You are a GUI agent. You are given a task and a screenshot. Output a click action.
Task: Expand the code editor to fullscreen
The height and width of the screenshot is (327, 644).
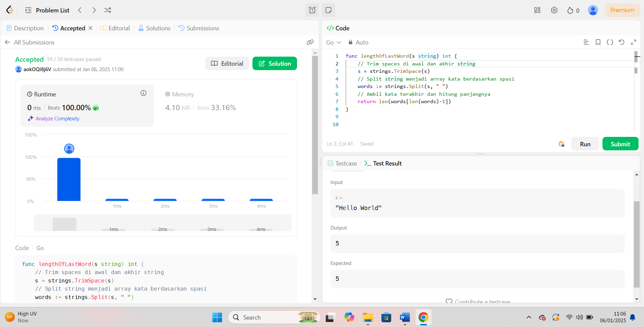[634, 42]
